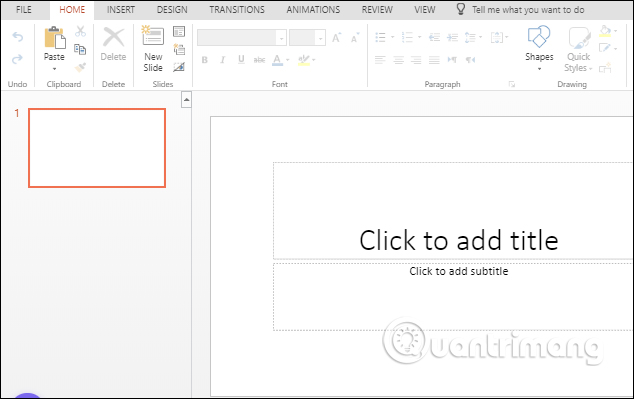Undo the last action
Image resolution: width=634 pixels, height=399 pixels.
[x=17, y=37]
